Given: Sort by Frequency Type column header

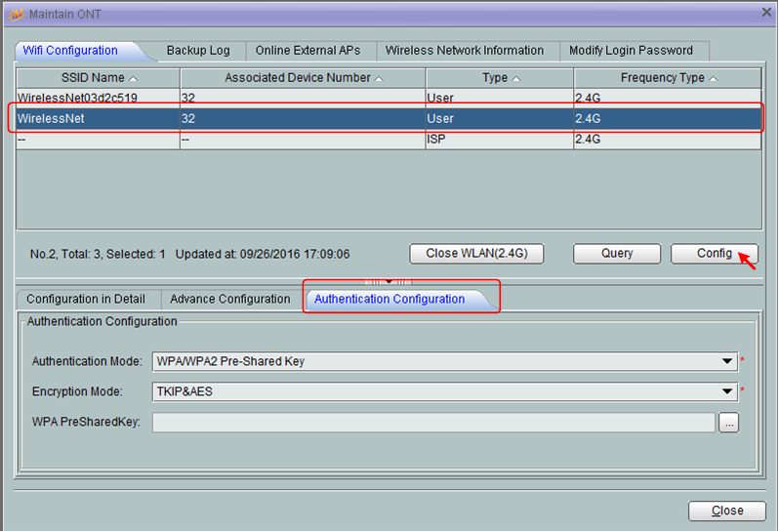Looking at the screenshot, I should click(x=668, y=78).
